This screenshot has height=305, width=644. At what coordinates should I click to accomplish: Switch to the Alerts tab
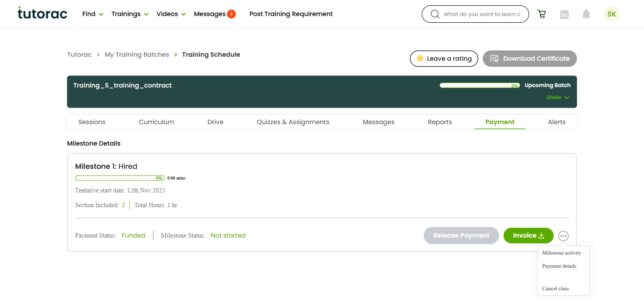[557, 122]
